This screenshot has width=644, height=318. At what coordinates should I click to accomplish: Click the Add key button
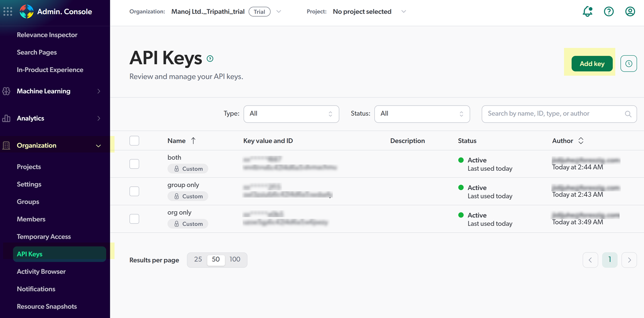pyautogui.click(x=592, y=64)
